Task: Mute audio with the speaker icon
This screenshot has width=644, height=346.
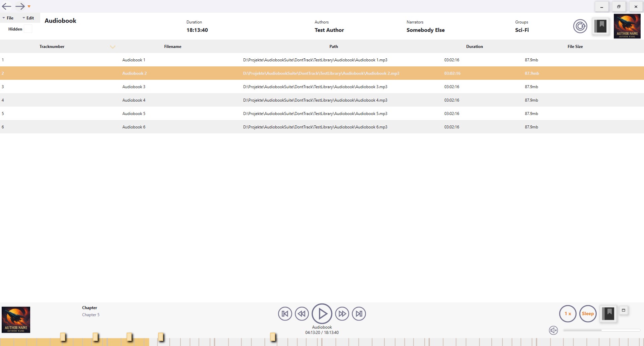Action: point(554,330)
